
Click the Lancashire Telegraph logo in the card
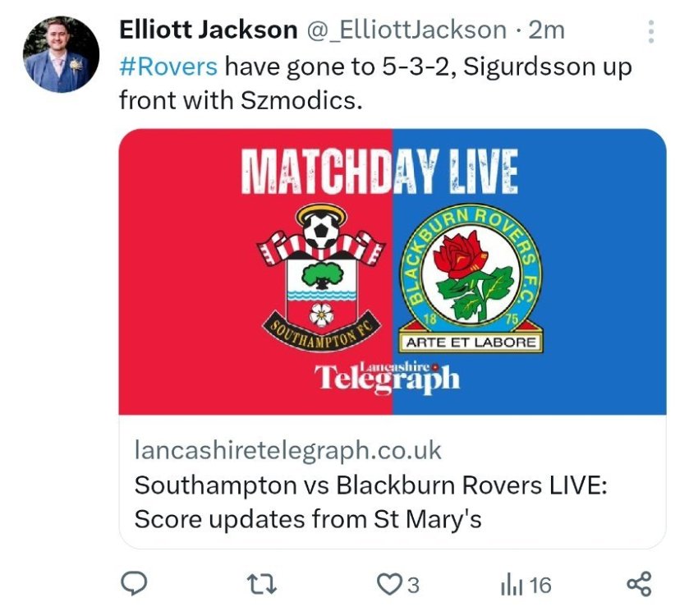(387, 376)
